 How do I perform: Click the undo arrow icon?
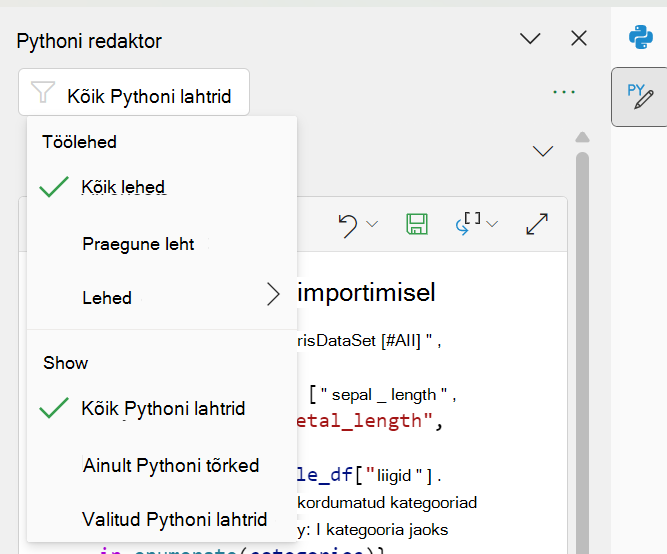(x=348, y=225)
